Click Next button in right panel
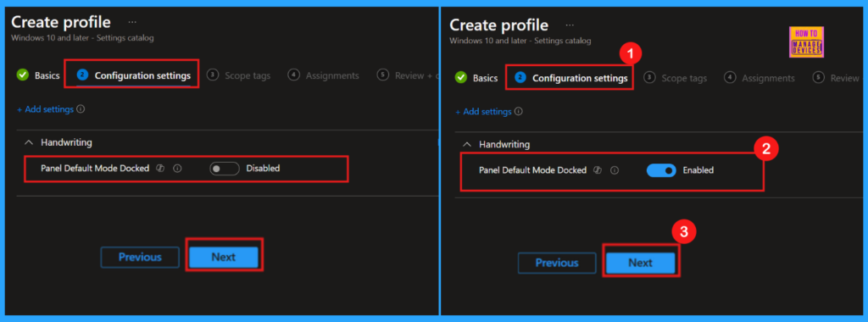This screenshot has height=322, width=868. pos(641,263)
